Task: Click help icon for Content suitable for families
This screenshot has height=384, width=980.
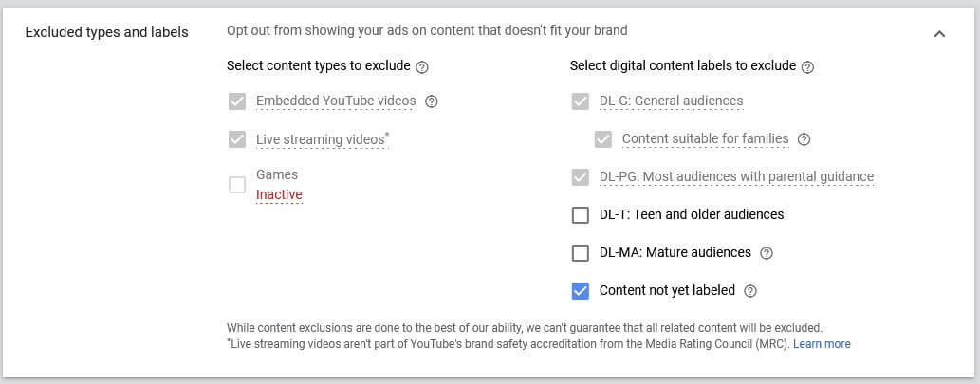Action: [804, 139]
